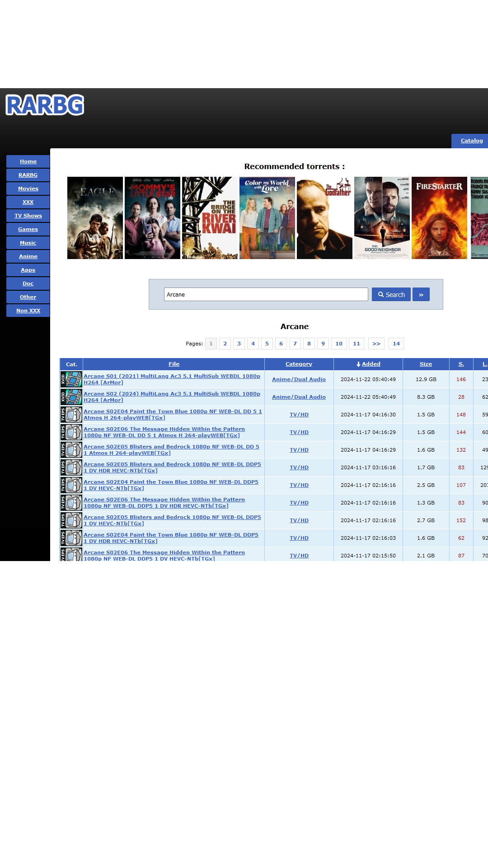Expand advanced search with the » button
This screenshot has height=868, width=488.
click(421, 294)
